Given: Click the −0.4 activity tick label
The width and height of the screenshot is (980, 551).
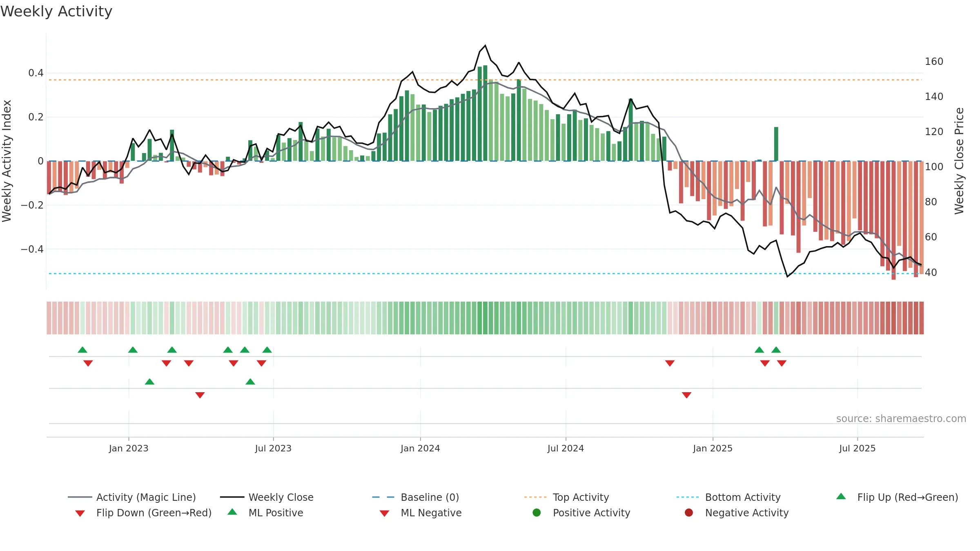Looking at the screenshot, I should click(32, 249).
